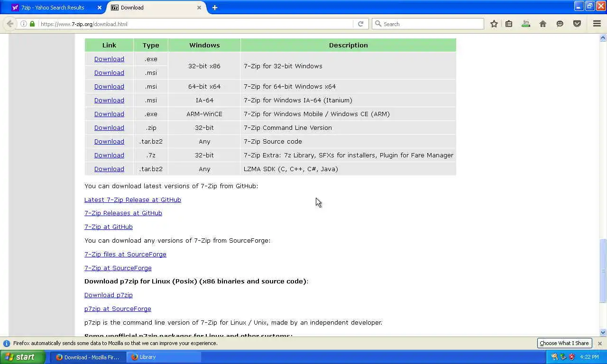Open a new tab with the plus button
This screenshot has height=364, width=607.
tap(215, 8)
